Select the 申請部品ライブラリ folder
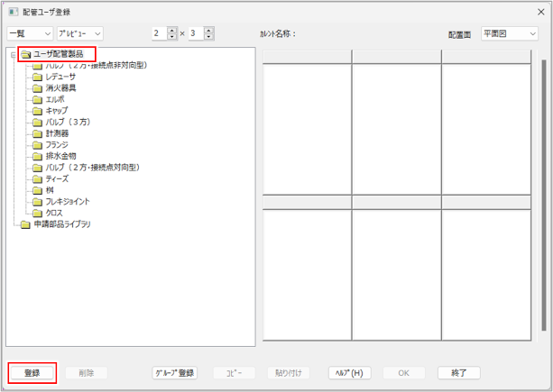Image resolution: width=553 pixels, height=392 pixels. coord(61,224)
